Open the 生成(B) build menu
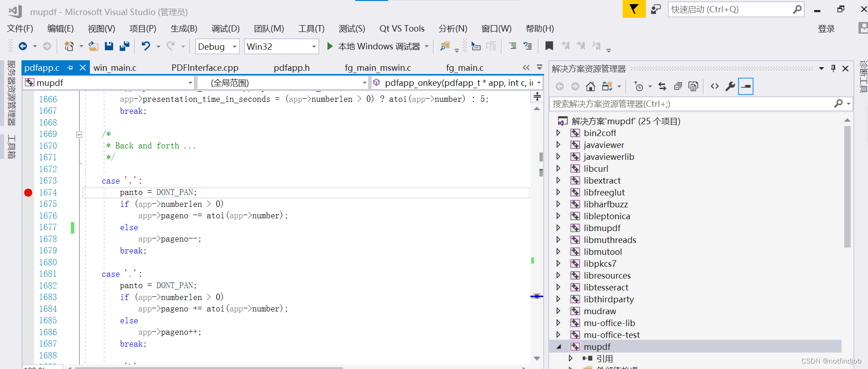The width and height of the screenshot is (868, 369). point(184,28)
